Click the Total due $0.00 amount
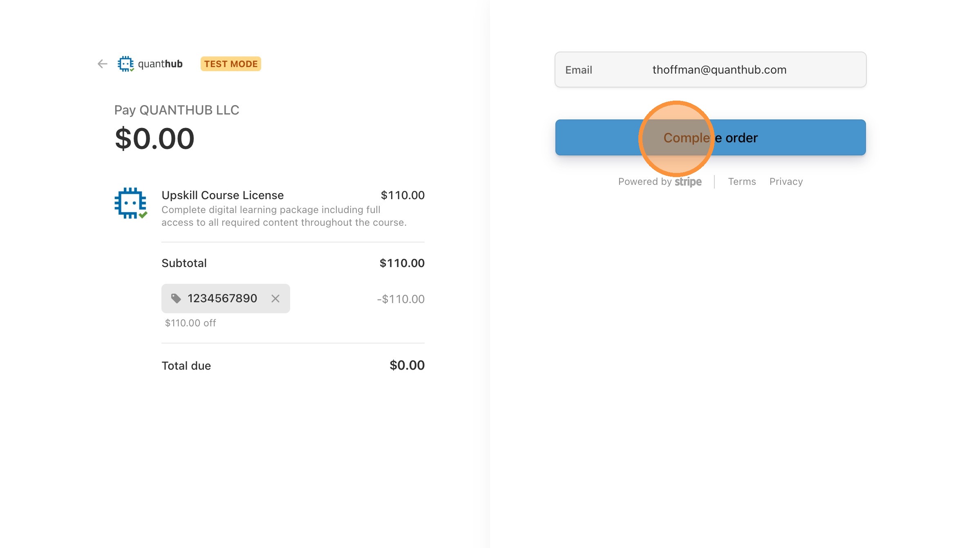 click(407, 365)
